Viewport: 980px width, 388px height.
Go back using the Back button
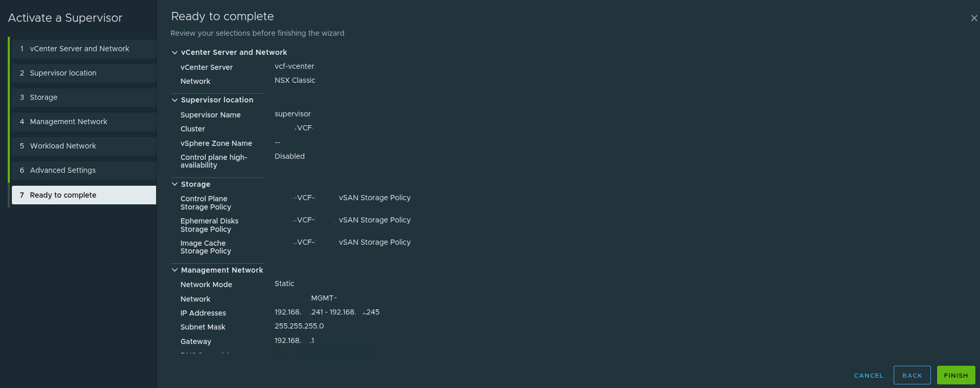pyautogui.click(x=912, y=375)
